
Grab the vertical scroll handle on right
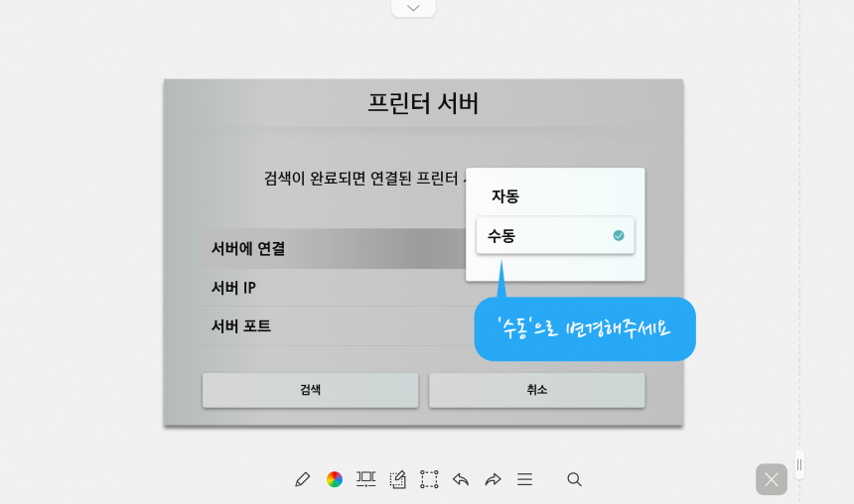click(x=799, y=465)
